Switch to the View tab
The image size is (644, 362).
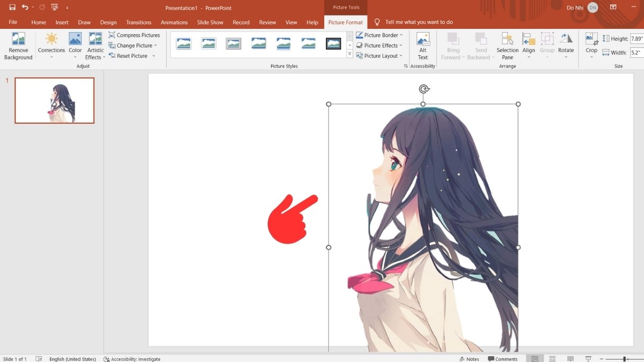tap(291, 23)
